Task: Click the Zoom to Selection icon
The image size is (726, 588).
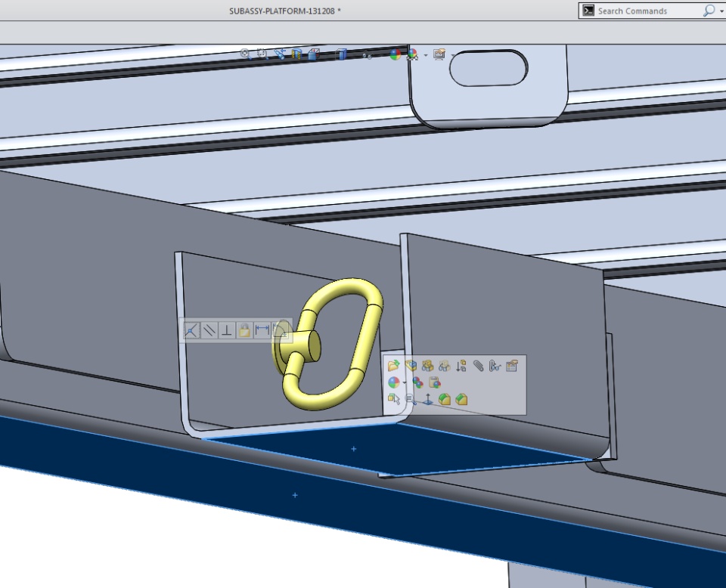Action: (411, 399)
